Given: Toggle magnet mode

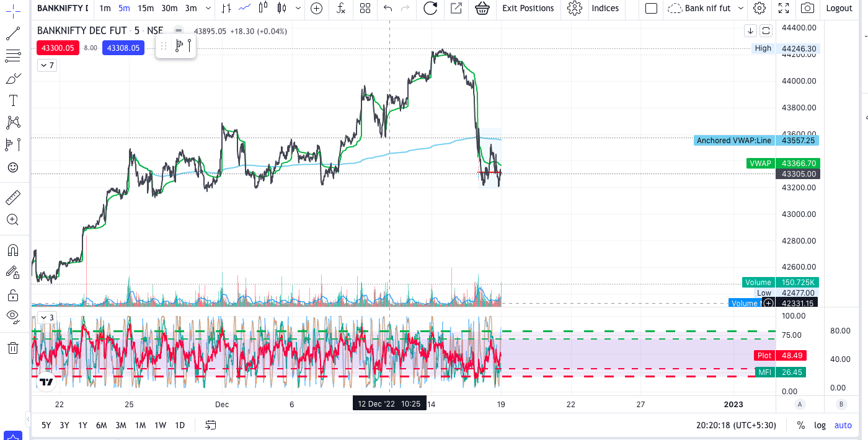Looking at the screenshot, I should pyautogui.click(x=13, y=250).
